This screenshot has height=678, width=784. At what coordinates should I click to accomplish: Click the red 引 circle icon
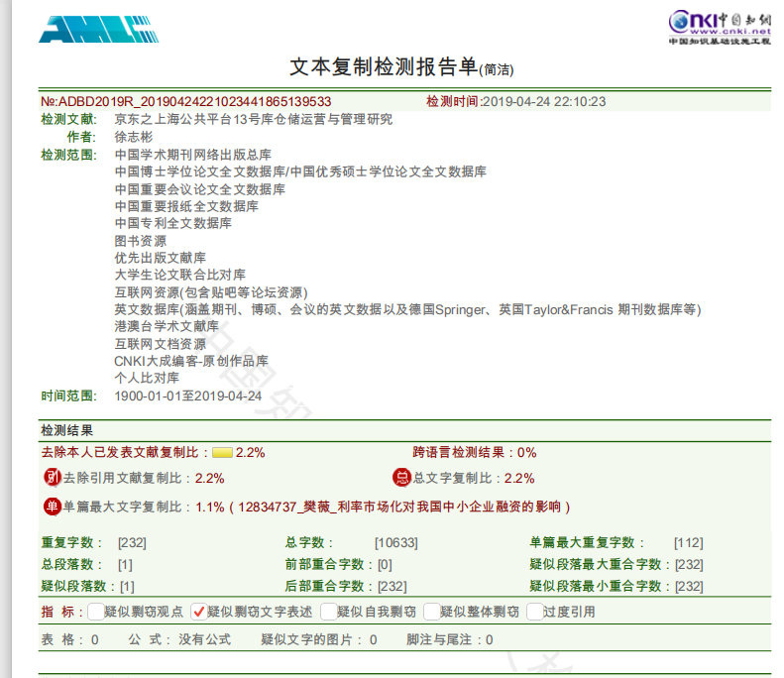(x=52, y=478)
